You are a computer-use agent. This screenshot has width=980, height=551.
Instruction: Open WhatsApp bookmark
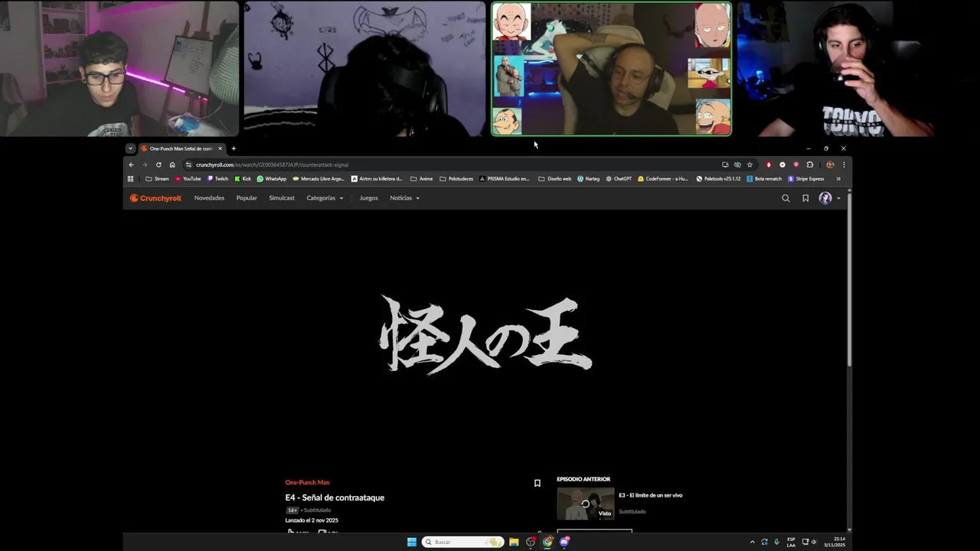(272, 179)
